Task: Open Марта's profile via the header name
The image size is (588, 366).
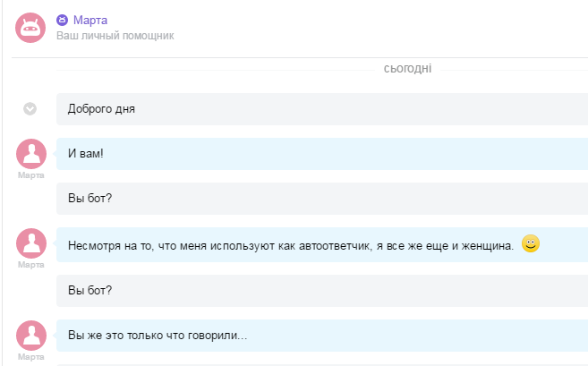Action: point(90,20)
